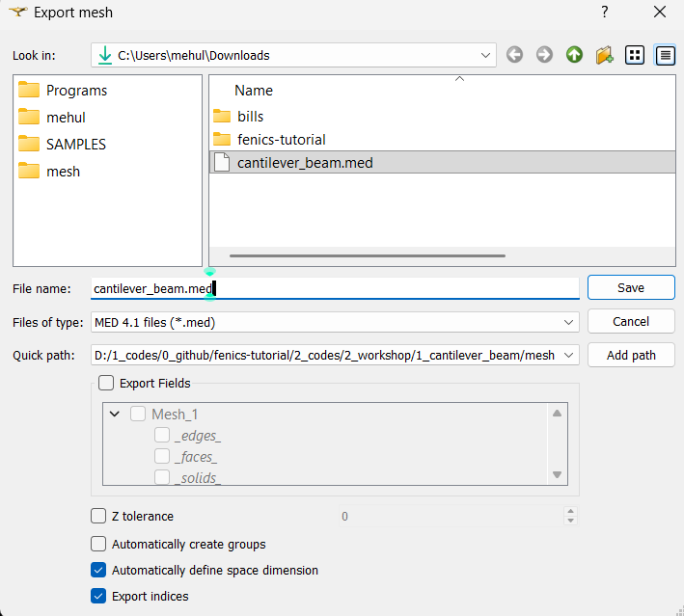Toggle the _faces_ field checkbox
684x616 pixels.
pyautogui.click(x=162, y=456)
